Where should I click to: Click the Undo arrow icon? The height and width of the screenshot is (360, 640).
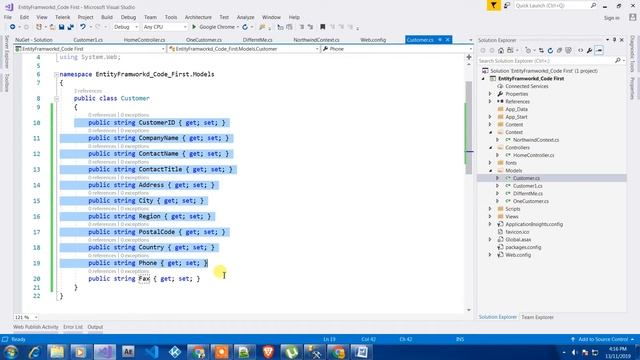click(x=83, y=27)
